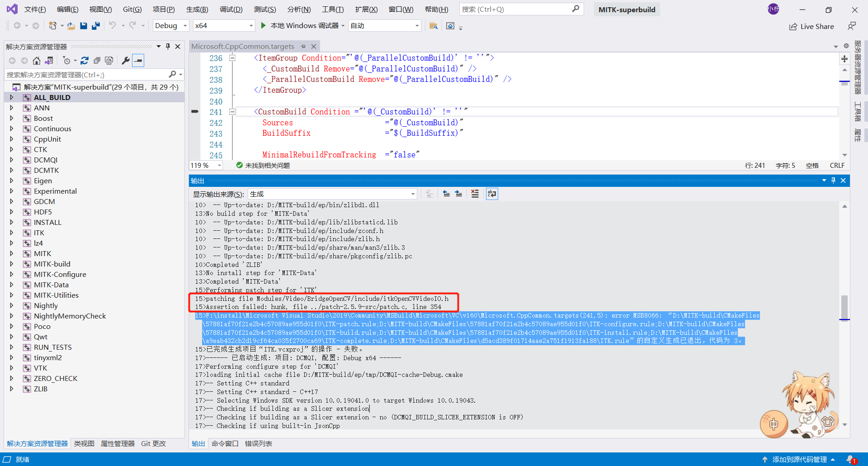Click Show All Files icon
The height and width of the screenshot is (466, 868).
tap(109, 61)
